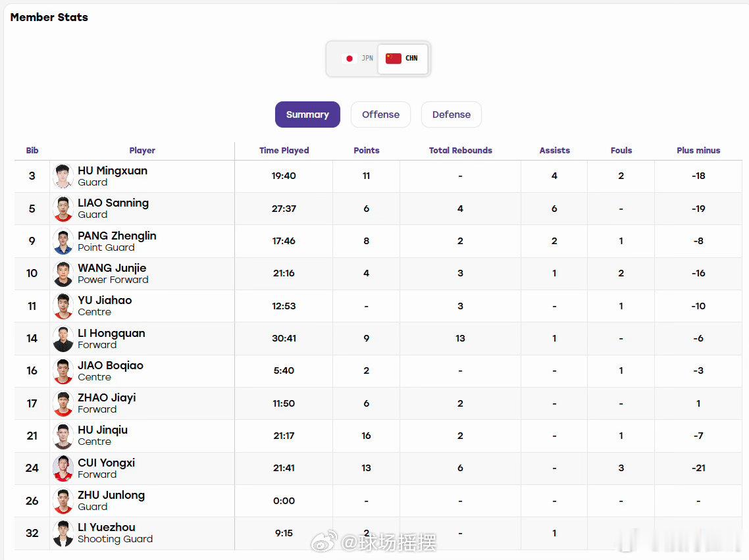Click HU Mingxuan's player photo

point(63,176)
